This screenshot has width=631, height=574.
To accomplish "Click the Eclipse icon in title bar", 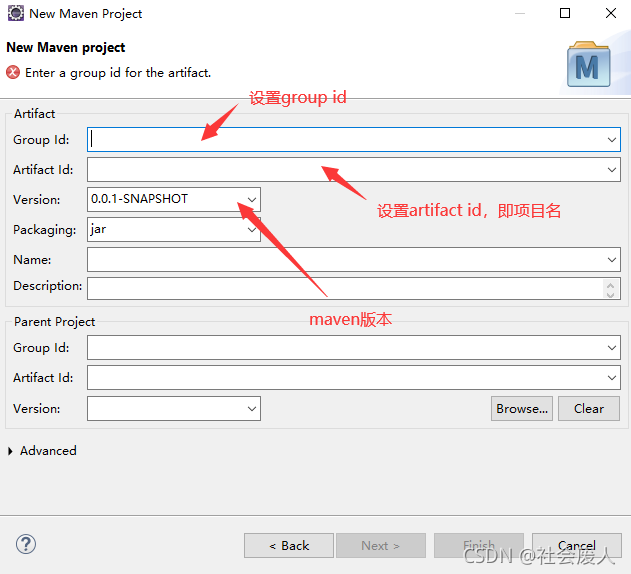I will click(16, 13).
